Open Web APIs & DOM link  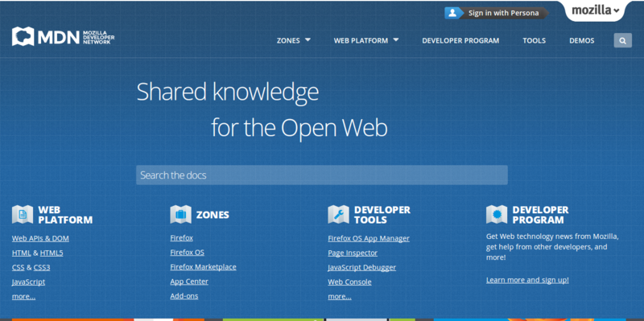click(x=40, y=238)
